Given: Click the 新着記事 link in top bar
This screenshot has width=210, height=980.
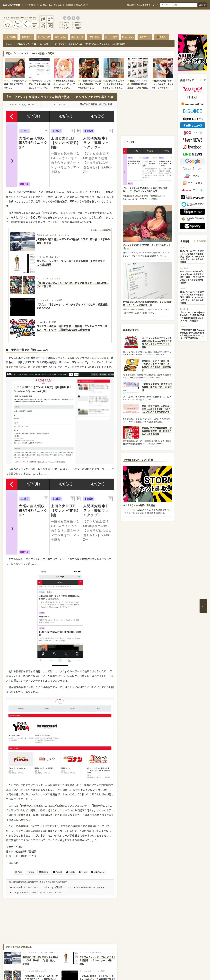Looking at the screenshot, I should [130, 5].
